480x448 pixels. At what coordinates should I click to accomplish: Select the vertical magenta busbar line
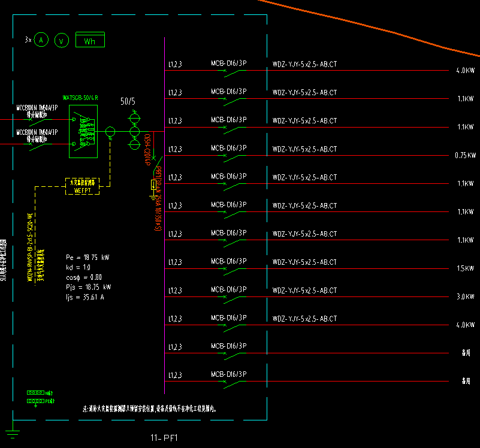pos(164,216)
